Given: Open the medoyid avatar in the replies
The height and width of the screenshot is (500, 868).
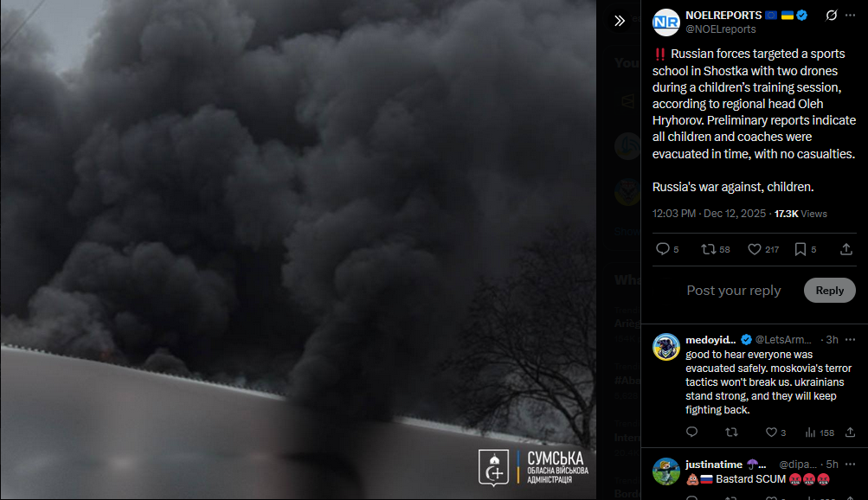Looking at the screenshot, I should (666, 347).
